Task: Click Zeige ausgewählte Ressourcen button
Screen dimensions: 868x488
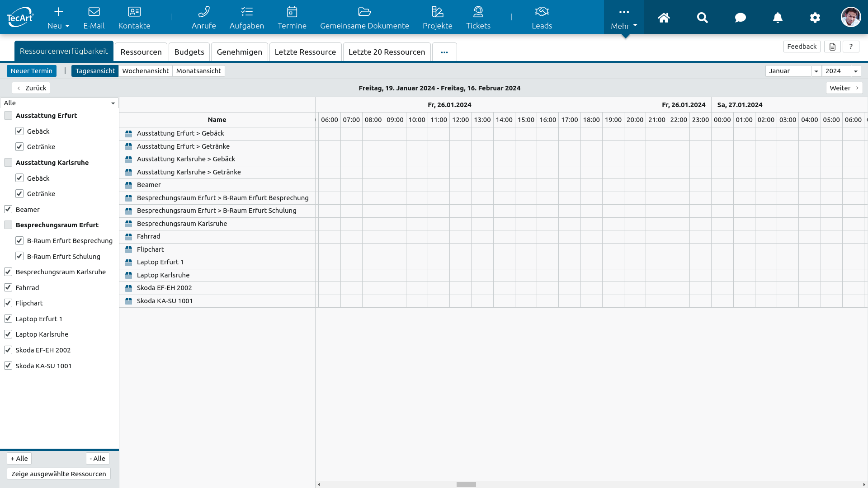Action: click(59, 474)
